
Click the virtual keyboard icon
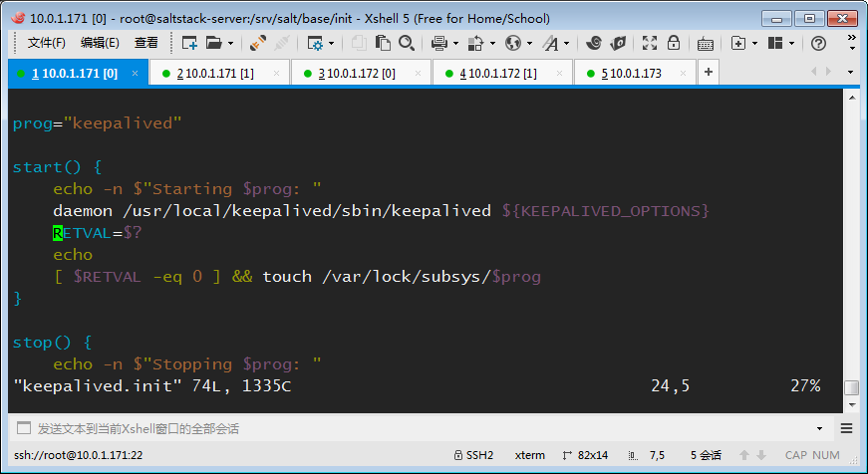click(x=706, y=44)
